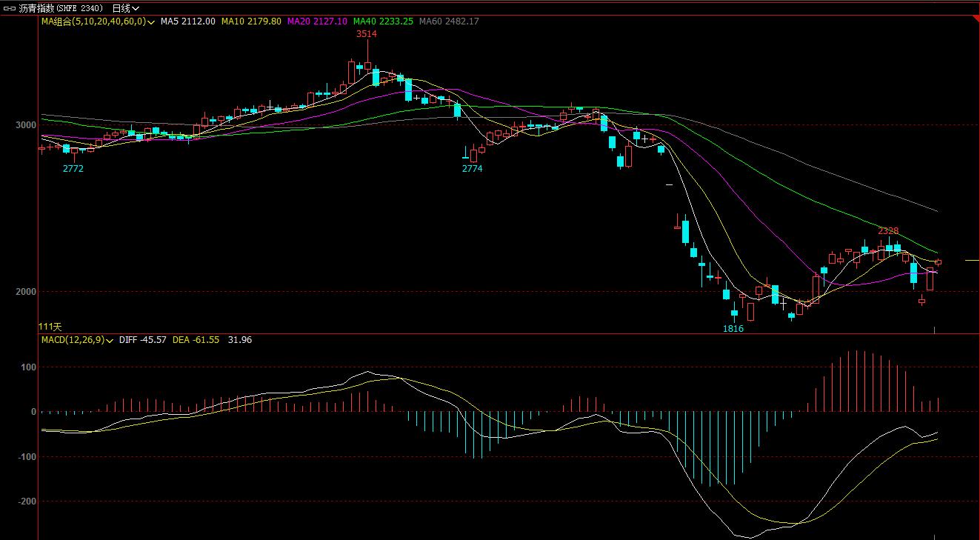Select the yellow MA10 2179.80 legend
The width and height of the screenshot is (980, 540).
(x=251, y=21)
